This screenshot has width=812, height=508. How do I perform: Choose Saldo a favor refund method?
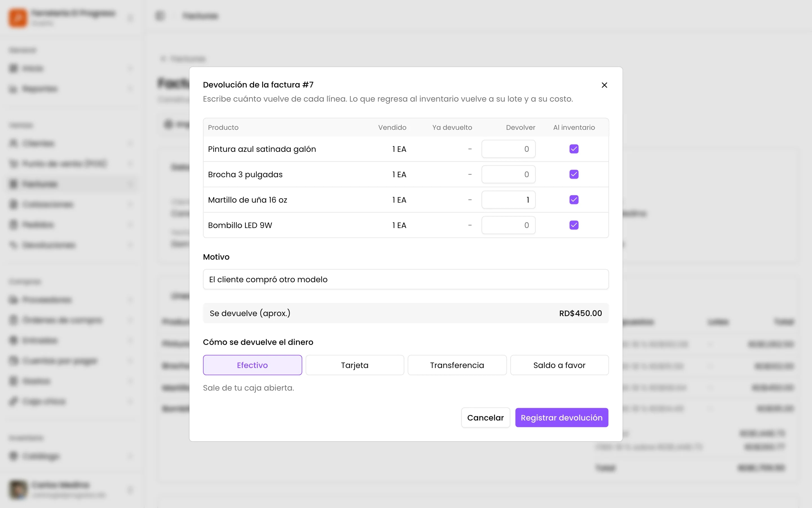coord(559,365)
